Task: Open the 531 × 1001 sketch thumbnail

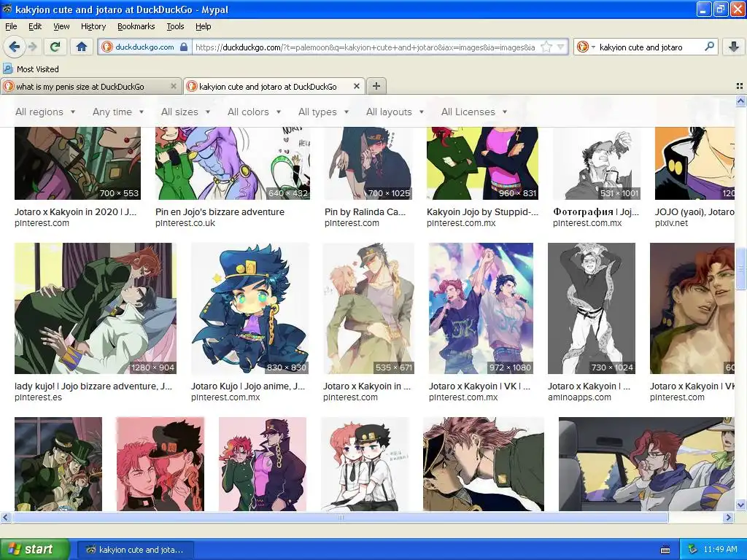Action: tap(597, 163)
